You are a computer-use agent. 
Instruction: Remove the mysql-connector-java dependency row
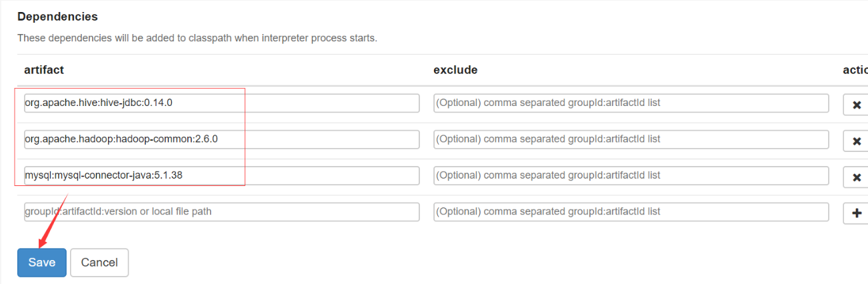[x=856, y=177]
